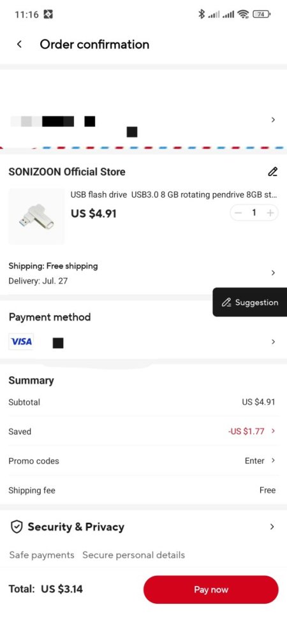This screenshot has height=644, width=287.
Task: Tap the notification icon next to the clock
Action: (x=48, y=15)
